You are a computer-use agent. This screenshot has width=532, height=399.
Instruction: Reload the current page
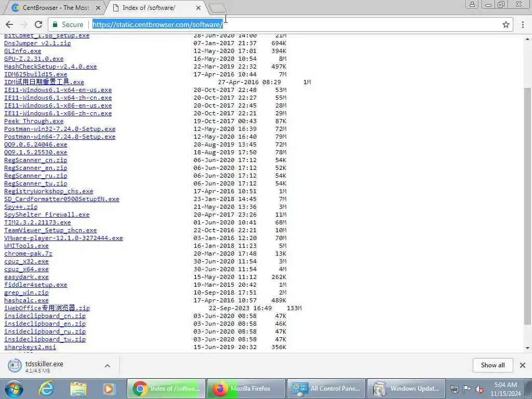(x=38, y=24)
